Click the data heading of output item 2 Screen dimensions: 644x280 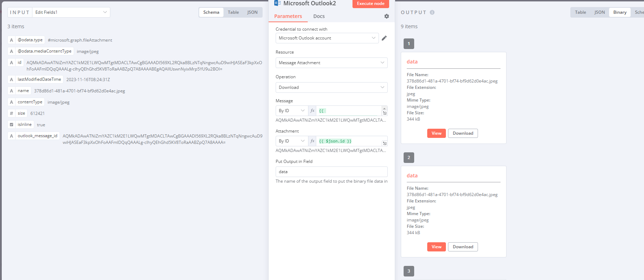pyautogui.click(x=412, y=176)
